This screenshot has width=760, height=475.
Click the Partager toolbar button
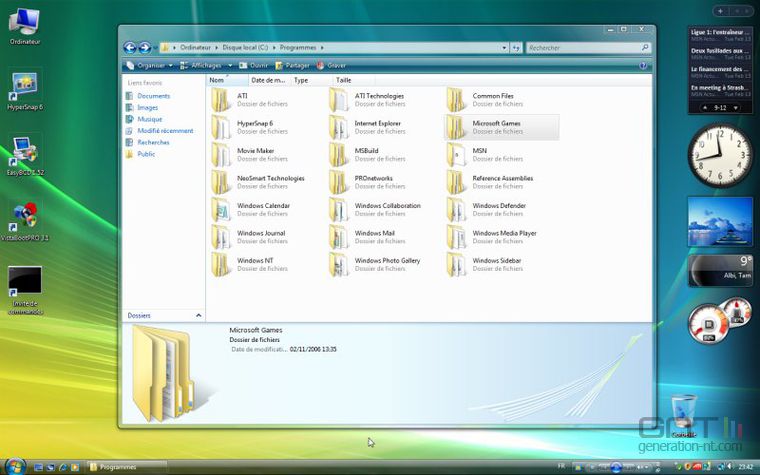coord(292,65)
